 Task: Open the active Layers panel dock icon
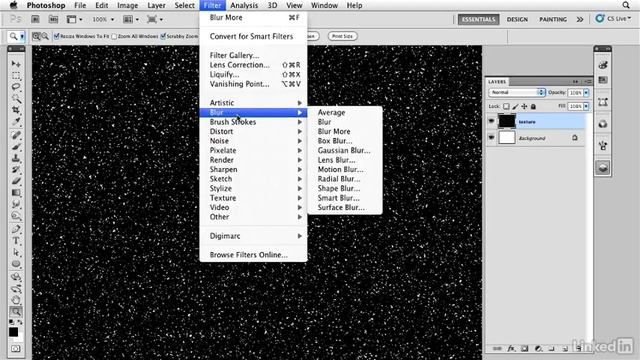tap(603, 168)
